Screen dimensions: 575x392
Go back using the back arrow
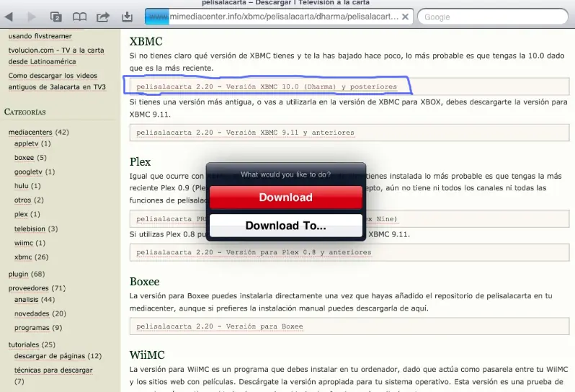[9, 17]
